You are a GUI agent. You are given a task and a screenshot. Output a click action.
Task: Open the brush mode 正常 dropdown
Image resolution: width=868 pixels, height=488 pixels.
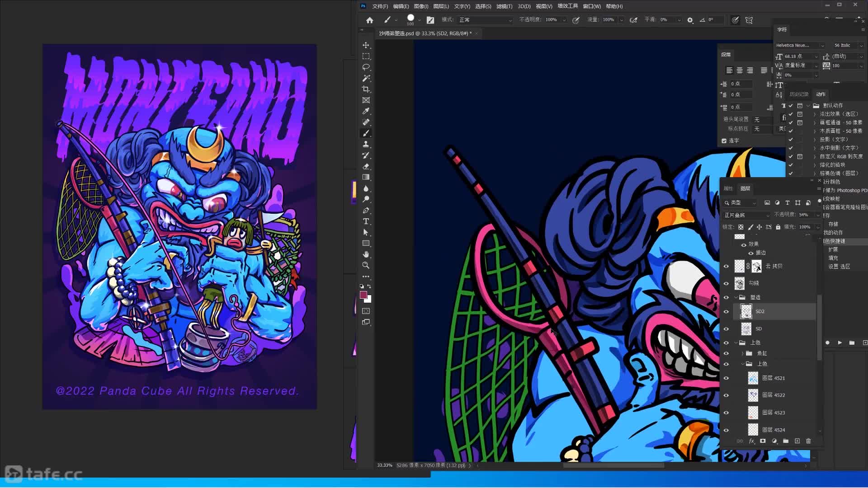(x=486, y=20)
